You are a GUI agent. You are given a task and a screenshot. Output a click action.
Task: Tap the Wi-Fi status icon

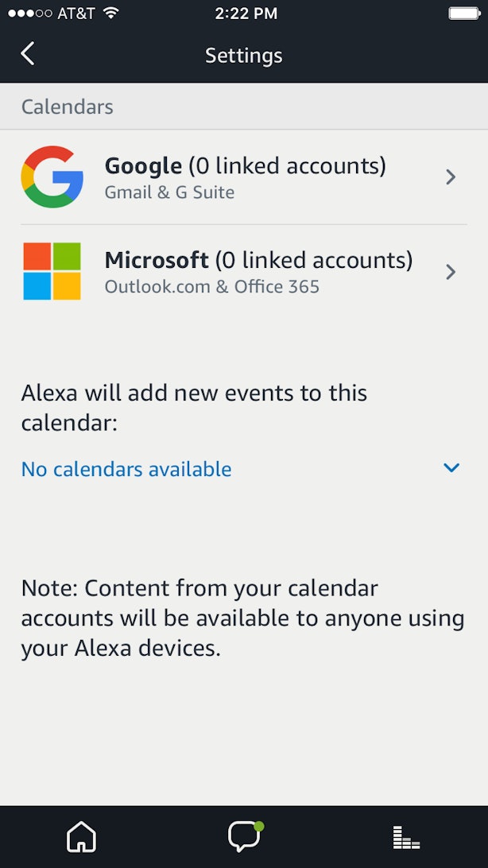click(111, 13)
